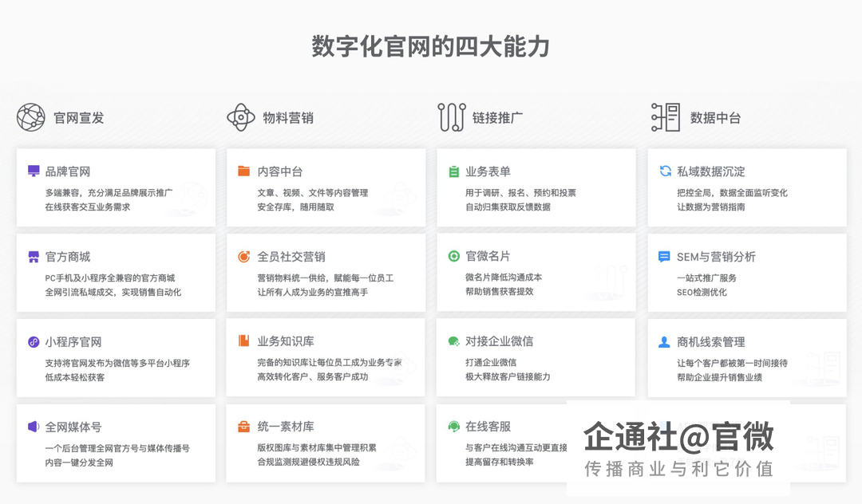Open the 对接企业微信 feature title
Viewport: 862px width, 504px height.
[x=499, y=341]
